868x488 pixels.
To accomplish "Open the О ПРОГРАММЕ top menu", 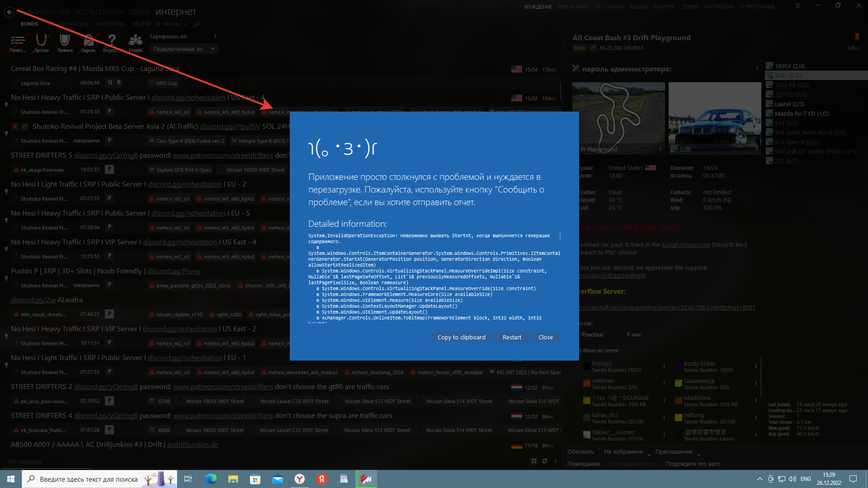I will (757, 7).
